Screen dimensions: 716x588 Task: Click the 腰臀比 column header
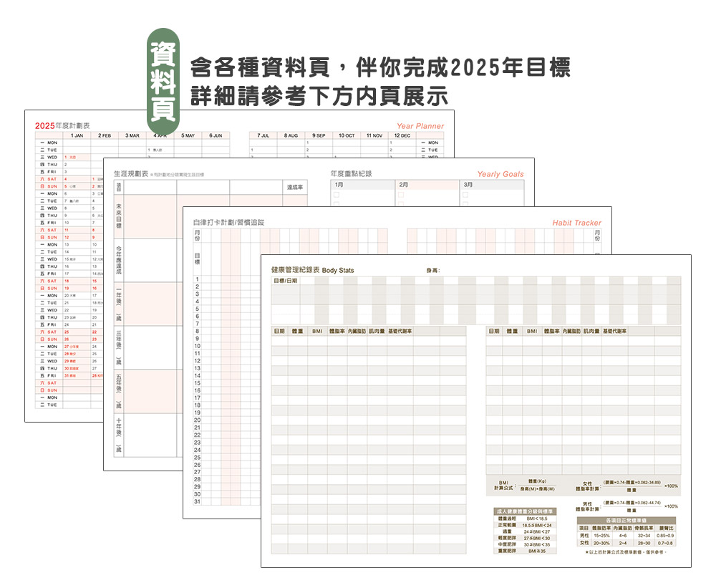tap(666, 528)
